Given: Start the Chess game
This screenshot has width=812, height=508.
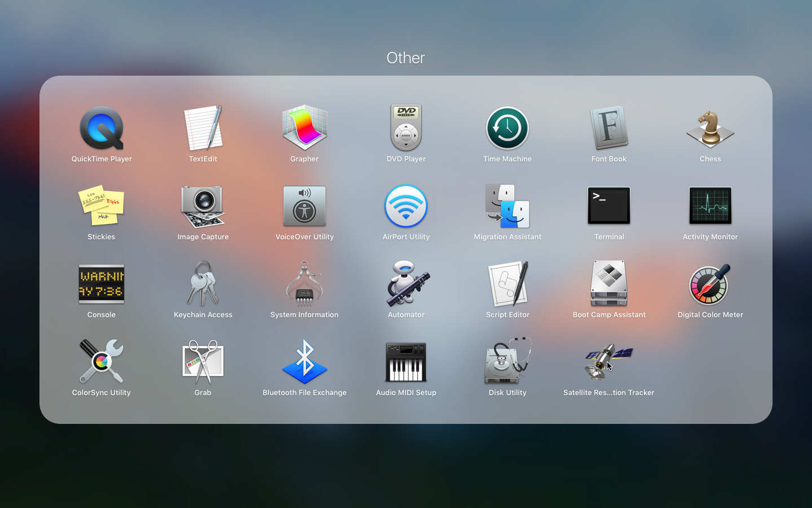Looking at the screenshot, I should coord(710,129).
